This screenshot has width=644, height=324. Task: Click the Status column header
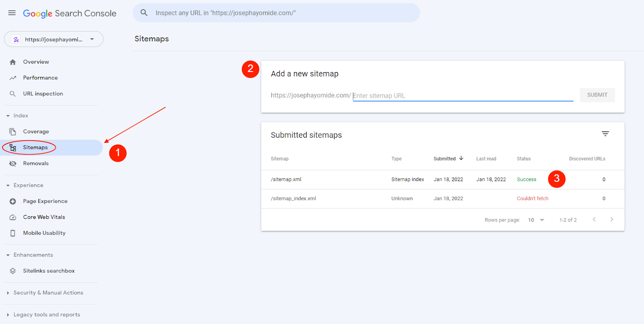tap(524, 159)
